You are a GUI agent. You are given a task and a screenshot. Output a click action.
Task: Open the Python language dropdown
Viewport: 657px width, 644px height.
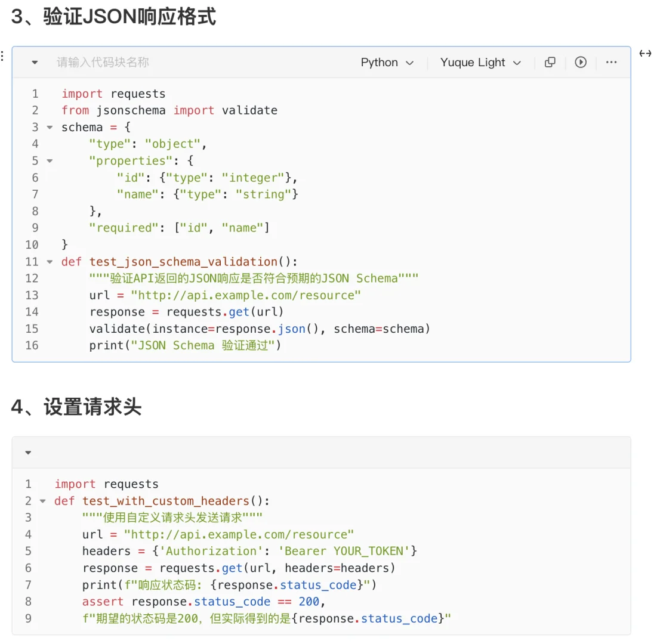pyautogui.click(x=387, y=63)
